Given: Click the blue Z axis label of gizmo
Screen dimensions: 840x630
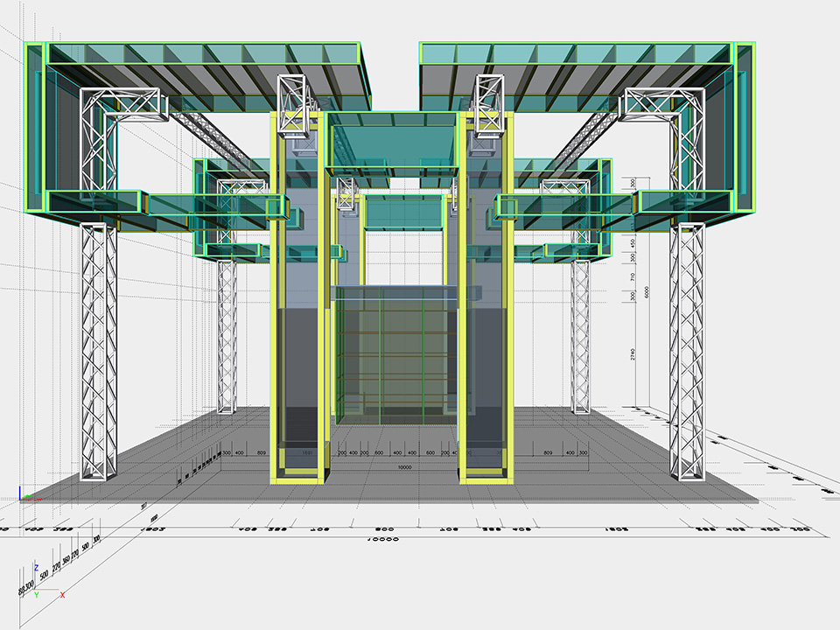Looking at the screenshot, I should pos(35,567).
